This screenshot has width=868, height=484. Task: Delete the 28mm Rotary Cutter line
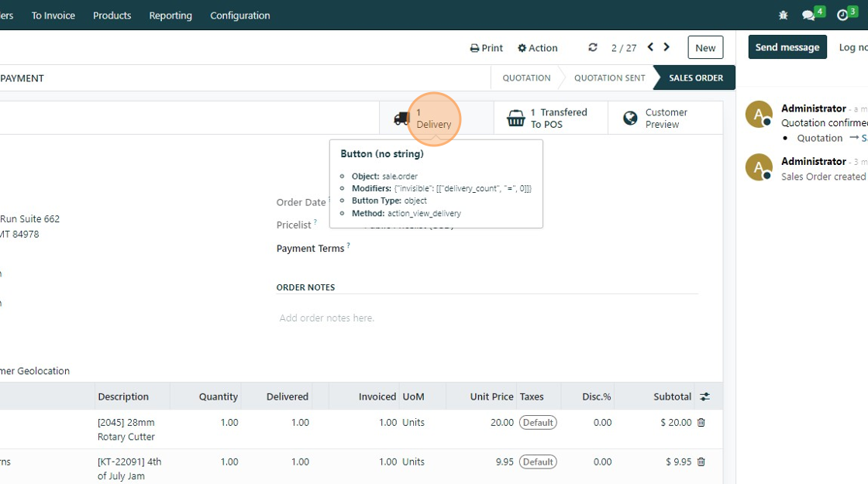pyautogui.click(x=701, y=423)
